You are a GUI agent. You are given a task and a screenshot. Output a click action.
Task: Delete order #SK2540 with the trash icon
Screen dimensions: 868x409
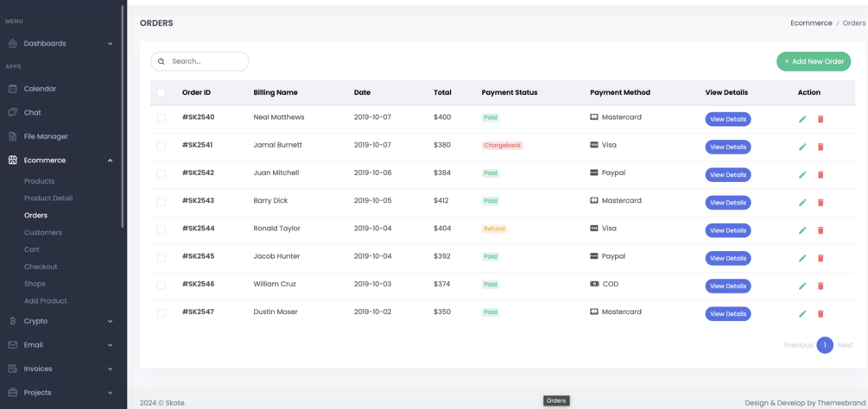point(820,119)
